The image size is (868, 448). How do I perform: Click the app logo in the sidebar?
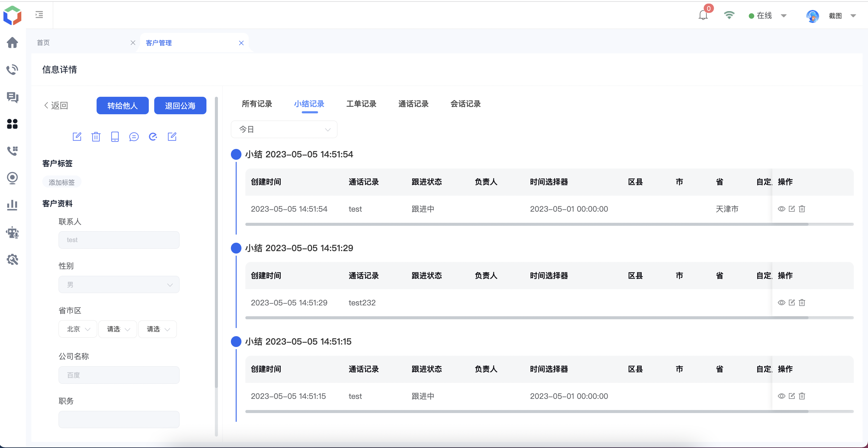(x=12, y=15)
